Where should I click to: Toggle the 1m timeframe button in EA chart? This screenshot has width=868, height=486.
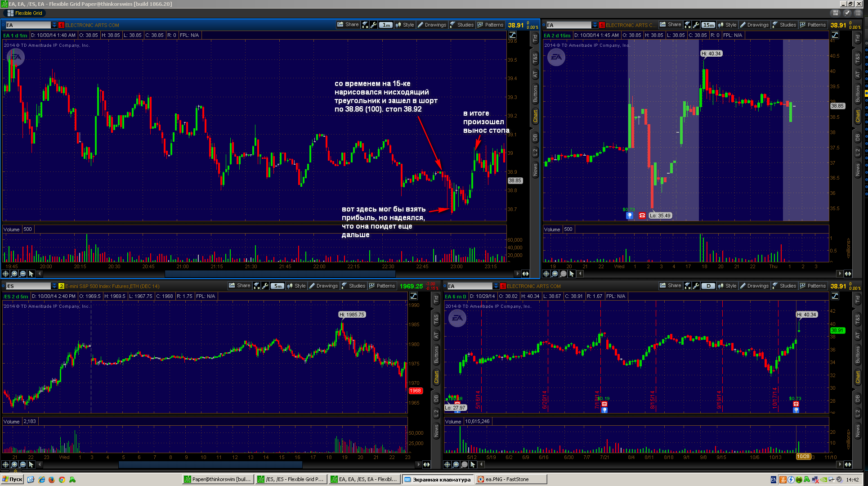386,25
